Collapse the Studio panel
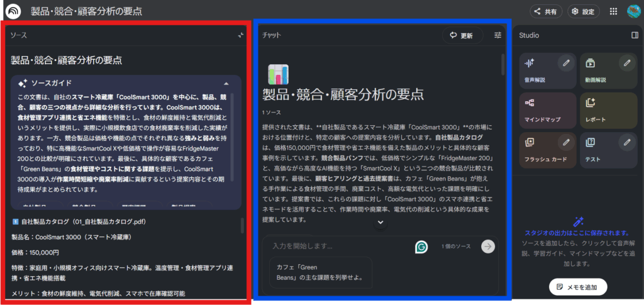Screen dimensions: 644x305 click(x=635, y=35)
